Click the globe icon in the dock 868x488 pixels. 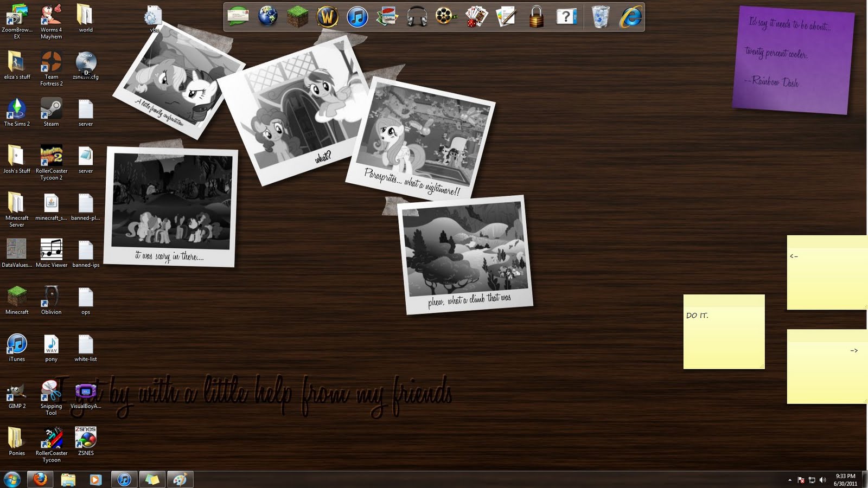pos(267,17)
